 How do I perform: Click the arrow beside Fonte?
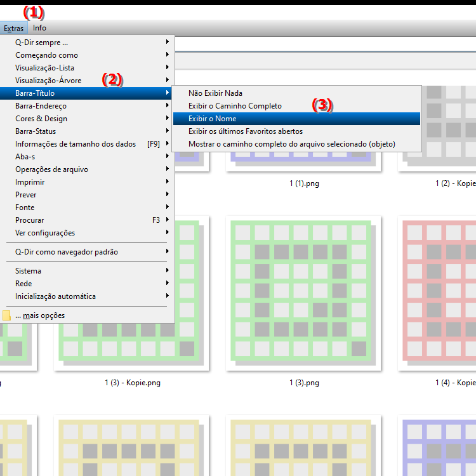point(168,207)
